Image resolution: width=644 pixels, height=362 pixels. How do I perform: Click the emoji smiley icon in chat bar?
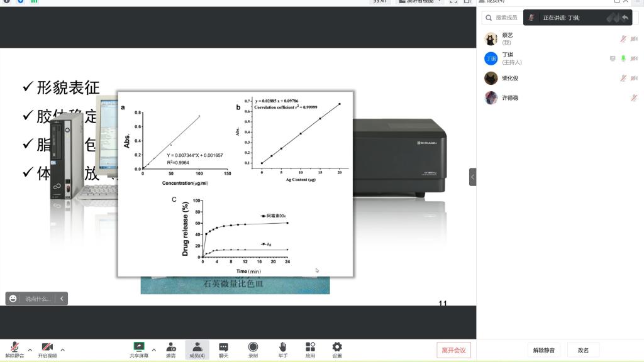[13, 299]
